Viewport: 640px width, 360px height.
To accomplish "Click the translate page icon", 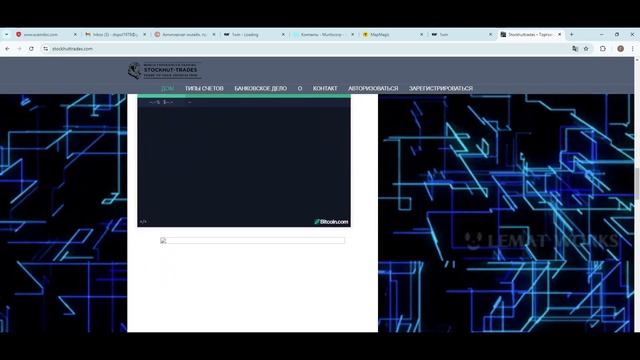I will pos(575,49).
